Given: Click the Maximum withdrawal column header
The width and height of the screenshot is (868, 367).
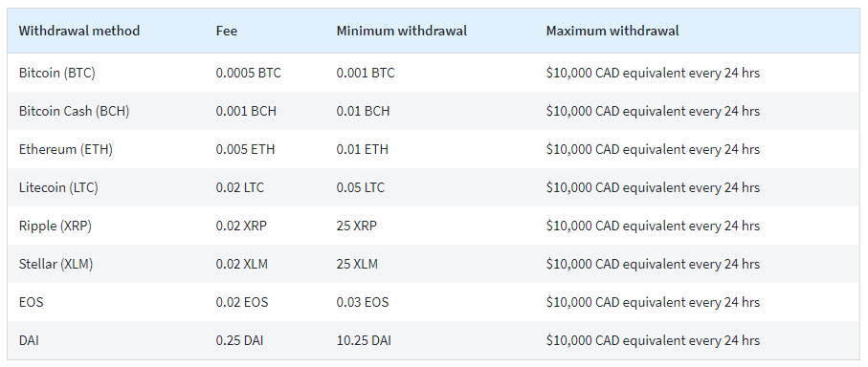Looking at the screenshot, I should tap(612, 31).
